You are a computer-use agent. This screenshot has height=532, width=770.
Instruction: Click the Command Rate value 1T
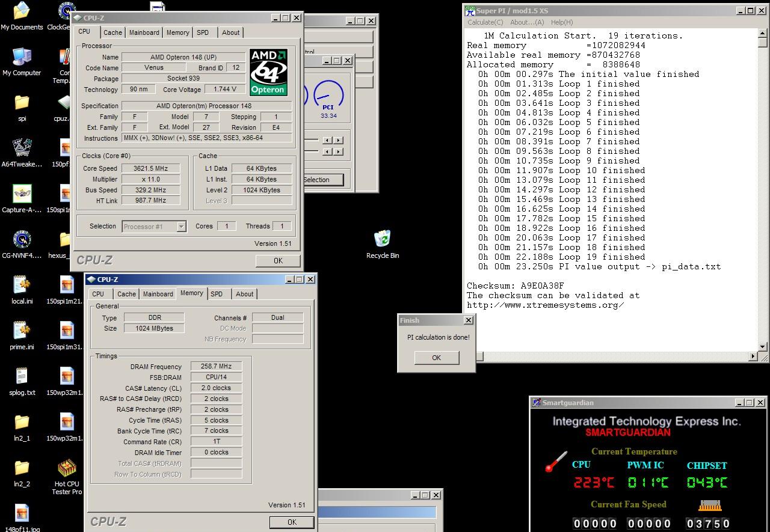pos(217,441)
